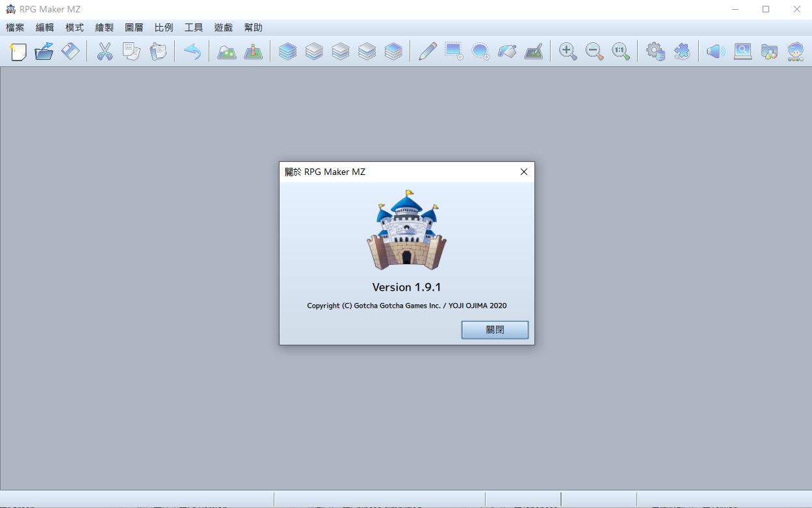Save the project with the disk icon
Viewport: 812px width, 508px height.
point(70,51)
